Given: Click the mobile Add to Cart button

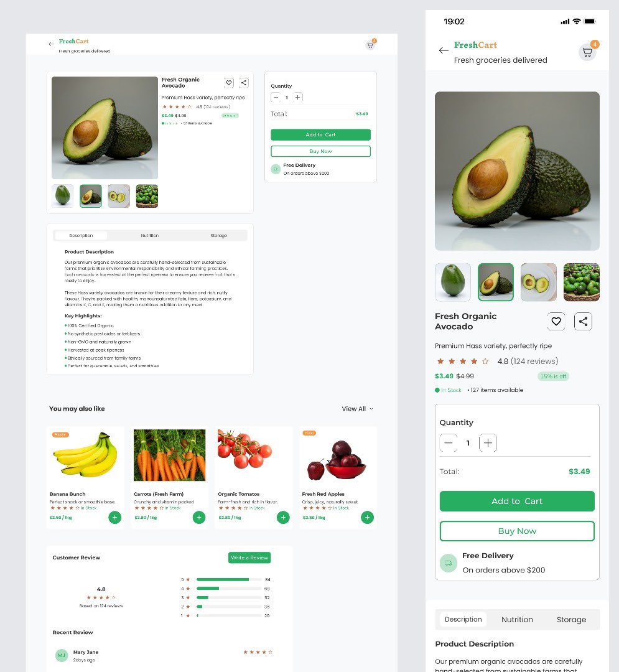Looking at the screenshot, I should [517, 502].
